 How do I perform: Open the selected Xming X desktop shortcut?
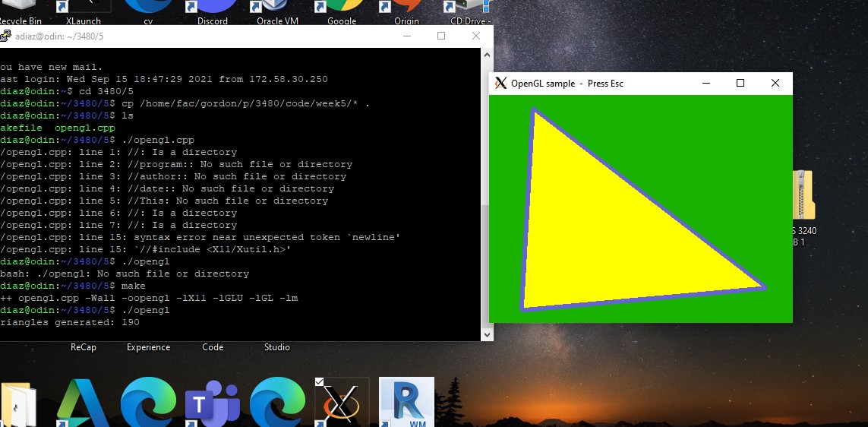[342, 403]
